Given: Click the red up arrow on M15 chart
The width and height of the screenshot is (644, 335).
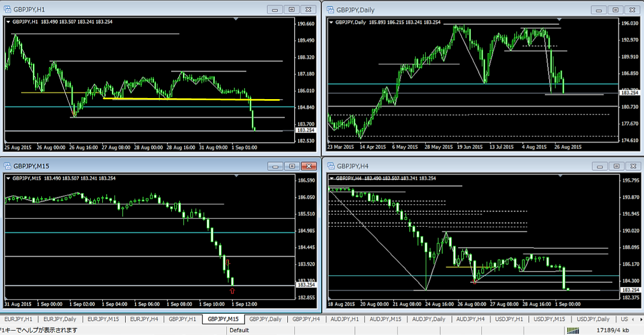Looking at the screenshot, I should (232, 290).
